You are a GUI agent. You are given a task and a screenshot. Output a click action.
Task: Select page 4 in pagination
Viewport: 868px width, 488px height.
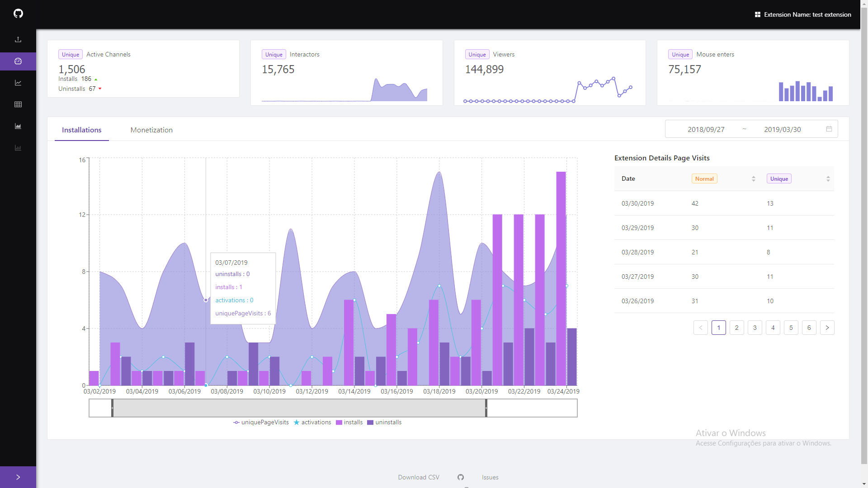[773, 328]
